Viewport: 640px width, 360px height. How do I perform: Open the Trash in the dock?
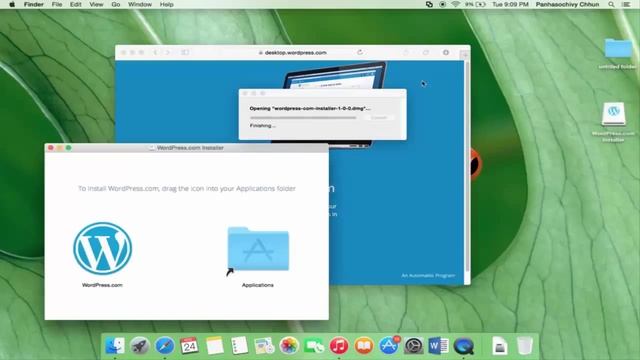coord(525,346)
